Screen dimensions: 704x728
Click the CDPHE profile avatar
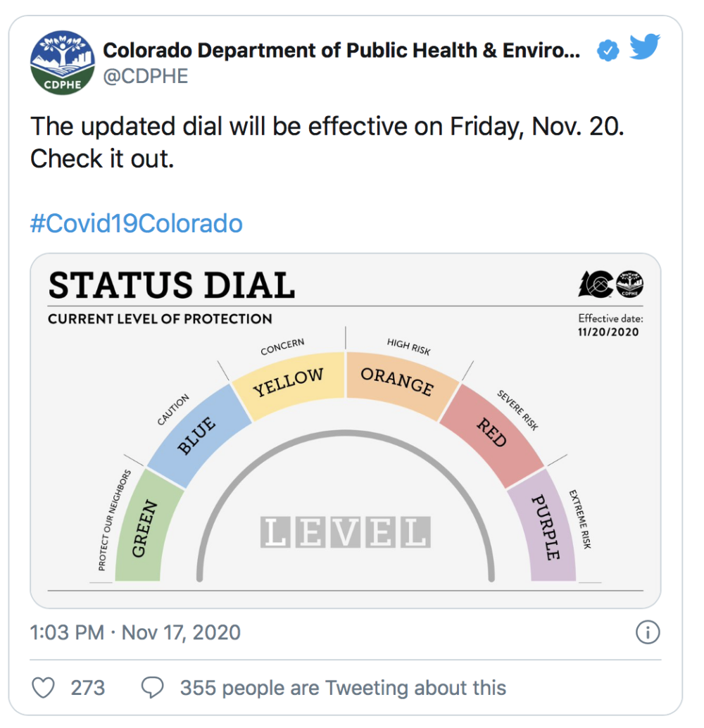pyautogui.click(x=63, y=62)
